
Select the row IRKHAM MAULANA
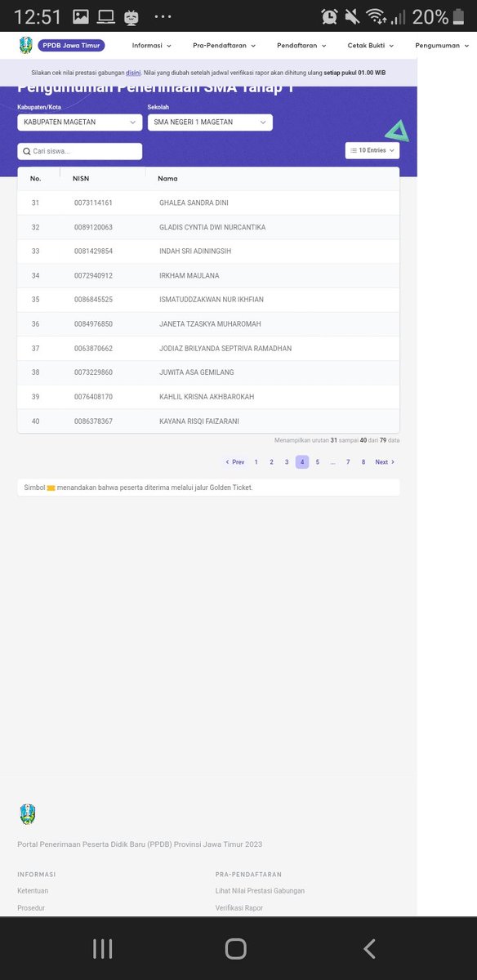pos(208,275)
